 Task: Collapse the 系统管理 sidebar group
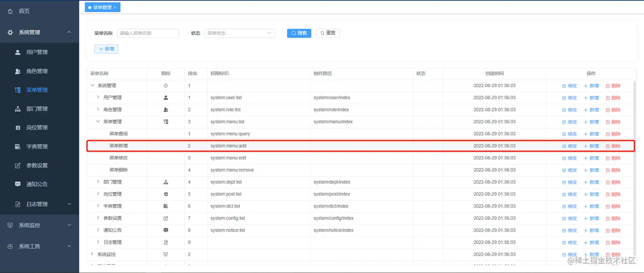[39, 32]
